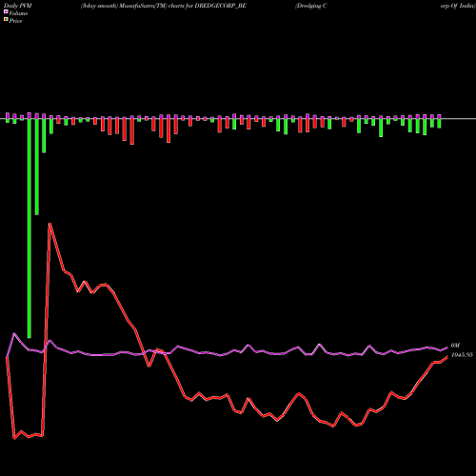Click the MunafaSutra charts title for DREDGECORP_BE
The width and height of the screenshot is (476, 476).
tap(164, 6)
